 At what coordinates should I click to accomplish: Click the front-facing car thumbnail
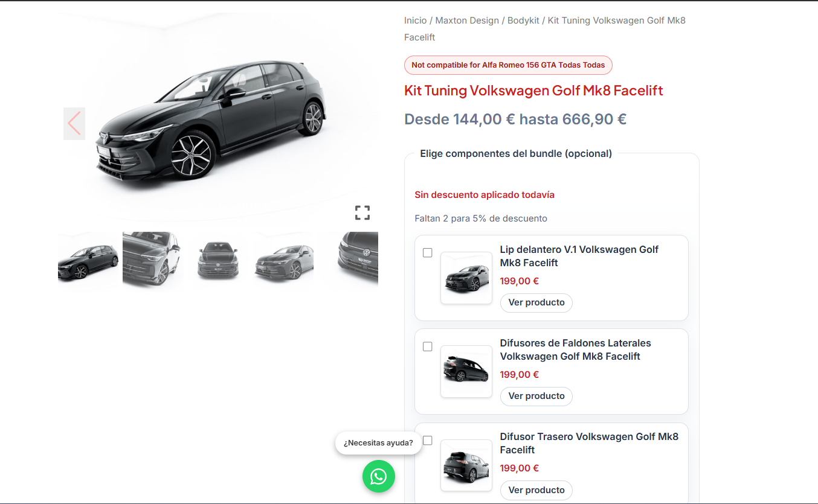point(218,261)
